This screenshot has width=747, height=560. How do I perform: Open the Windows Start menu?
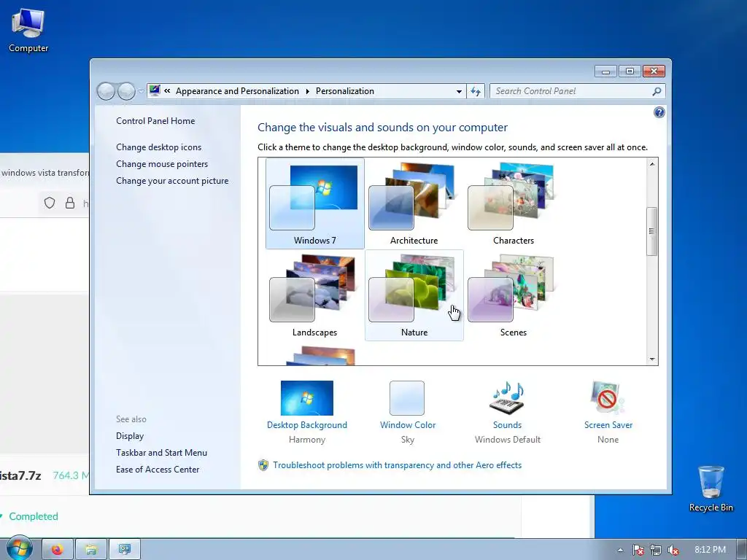click(20, 549)
